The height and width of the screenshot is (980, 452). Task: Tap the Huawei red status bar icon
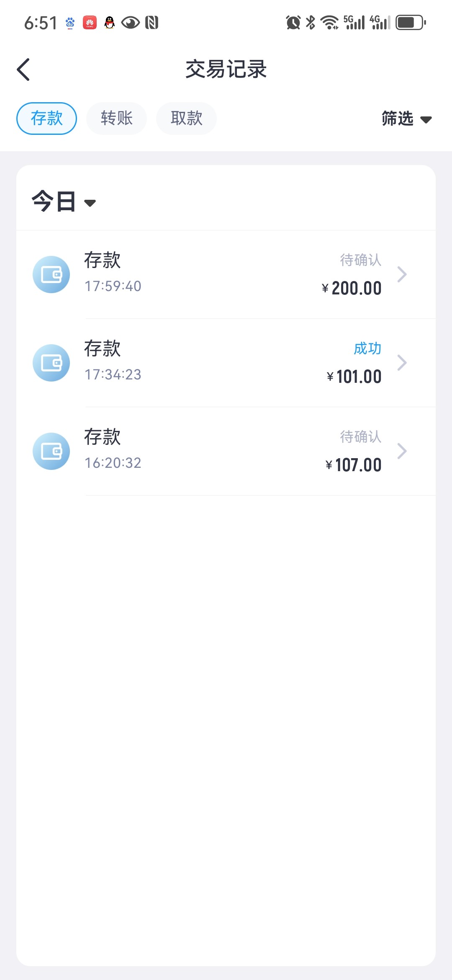pos(90,23)
